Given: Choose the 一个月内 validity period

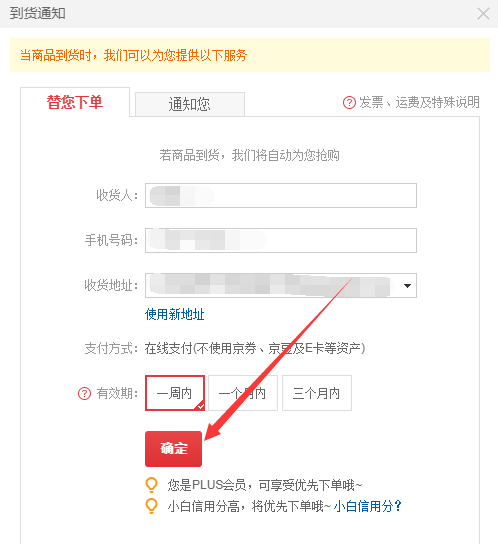Looking at the screenshot, I should (243, 393).
